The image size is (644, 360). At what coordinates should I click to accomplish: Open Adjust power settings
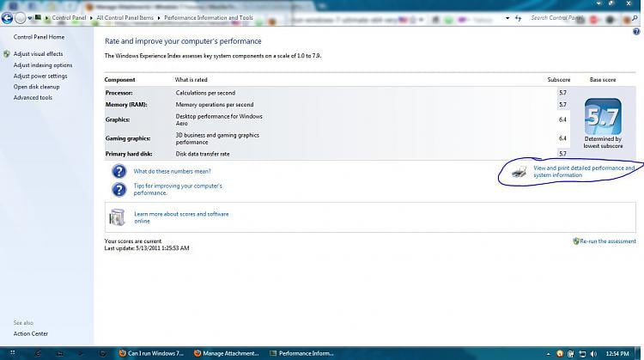pyautogui.click(x=40, y=76)
